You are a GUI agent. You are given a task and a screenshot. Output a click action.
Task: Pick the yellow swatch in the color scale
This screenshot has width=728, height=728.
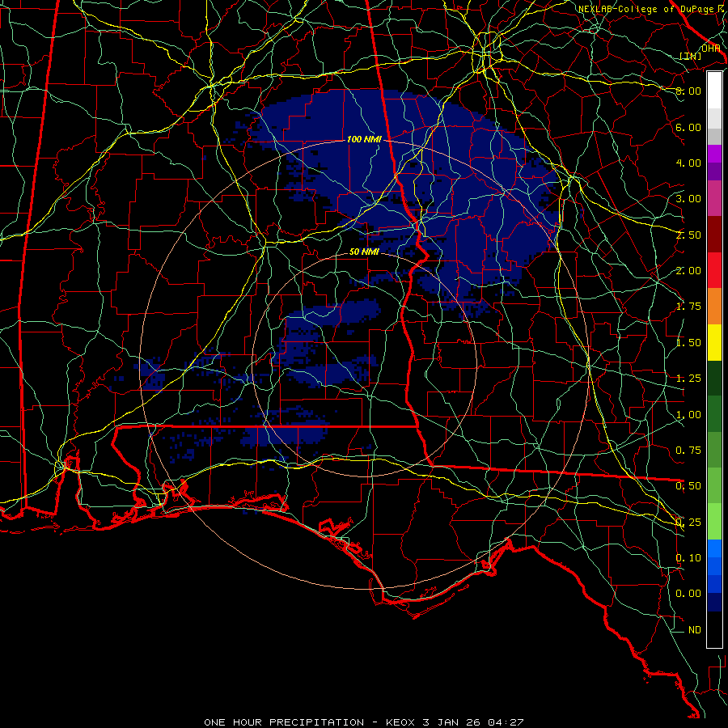714,343
